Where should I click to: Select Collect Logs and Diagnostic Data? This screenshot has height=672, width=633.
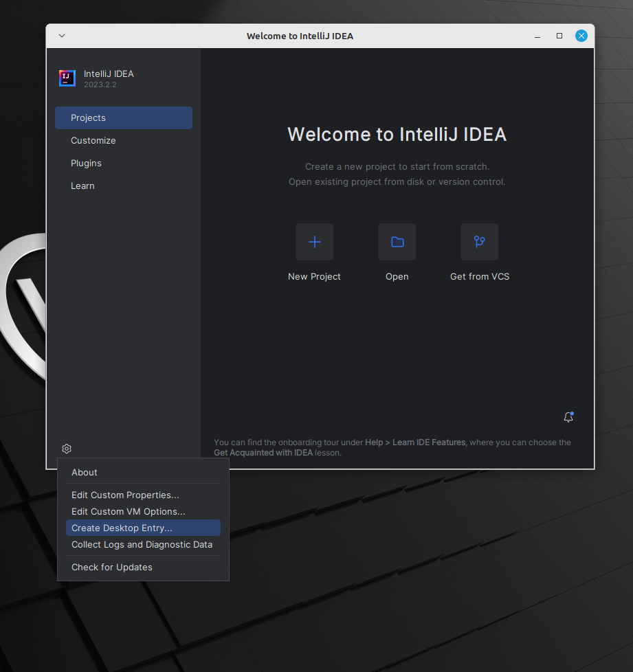tap(142, 545)
